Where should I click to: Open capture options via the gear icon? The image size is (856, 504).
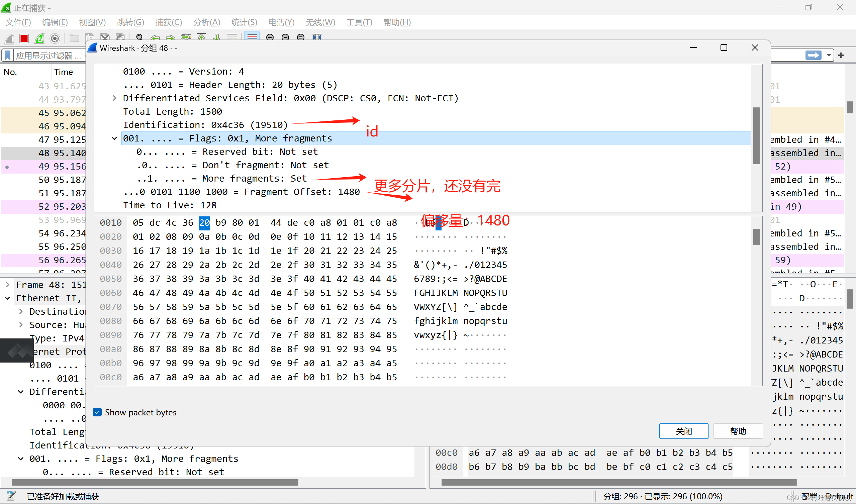point(55,38)
